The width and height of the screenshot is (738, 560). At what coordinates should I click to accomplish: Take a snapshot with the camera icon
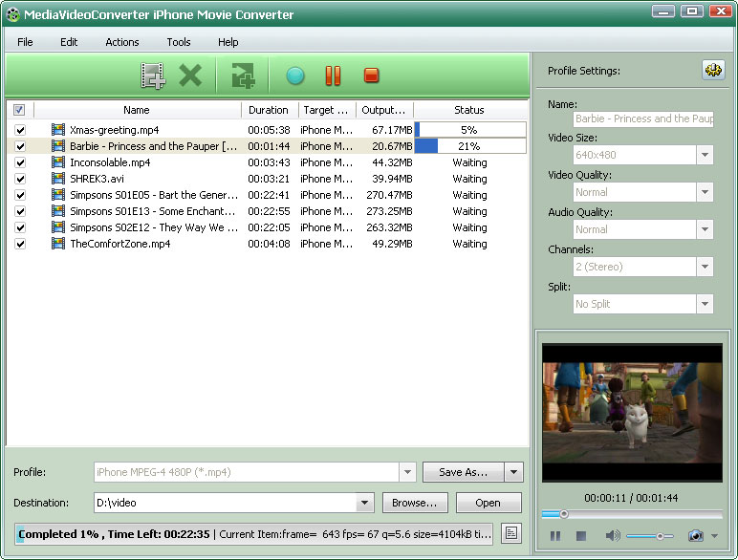696,536
